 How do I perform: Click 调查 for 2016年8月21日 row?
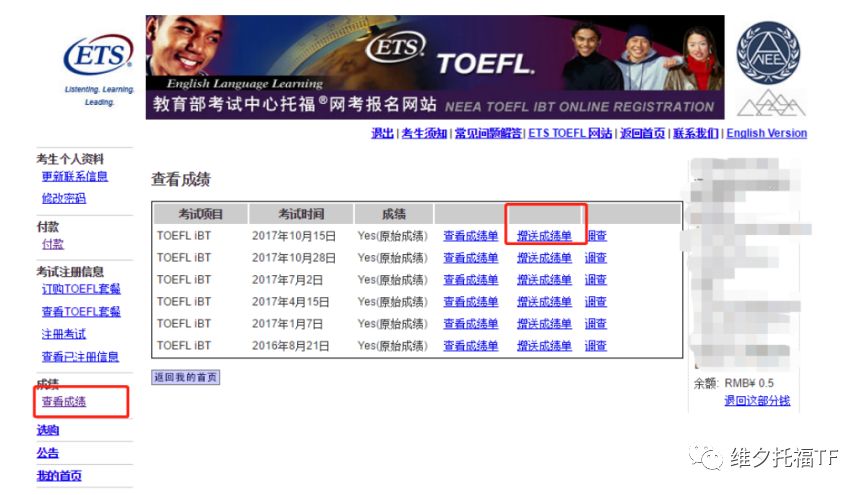coord(596,346)
